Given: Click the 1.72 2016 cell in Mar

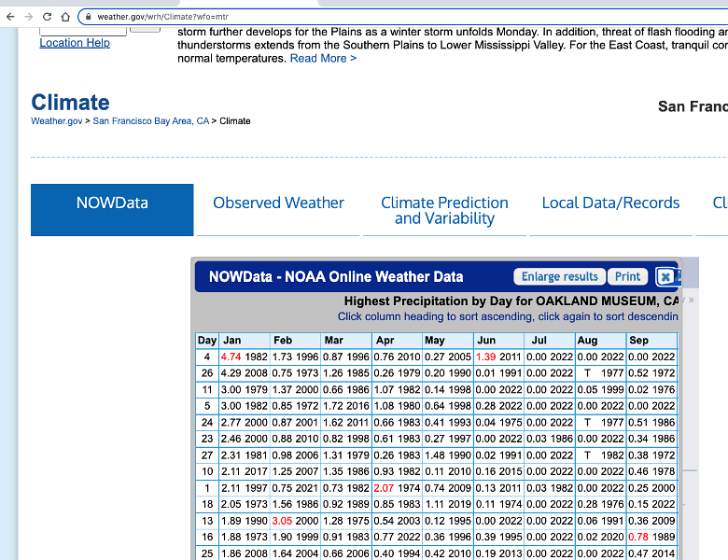Looking at the screenshot, I should 346,406.
